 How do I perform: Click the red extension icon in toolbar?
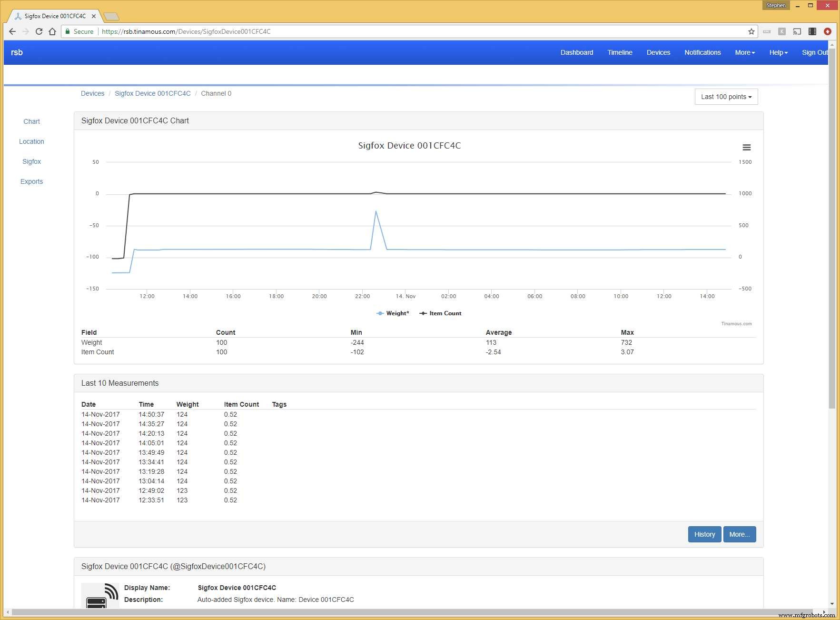[x=828, y=31]
